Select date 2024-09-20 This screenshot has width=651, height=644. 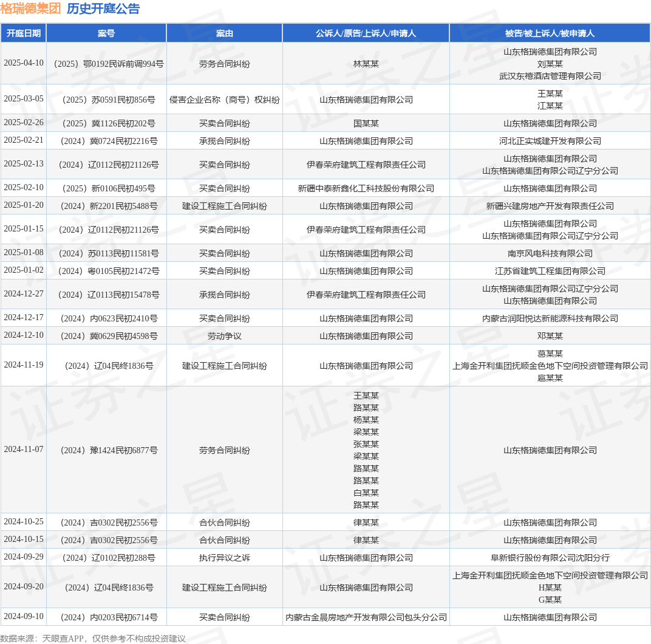24,587
